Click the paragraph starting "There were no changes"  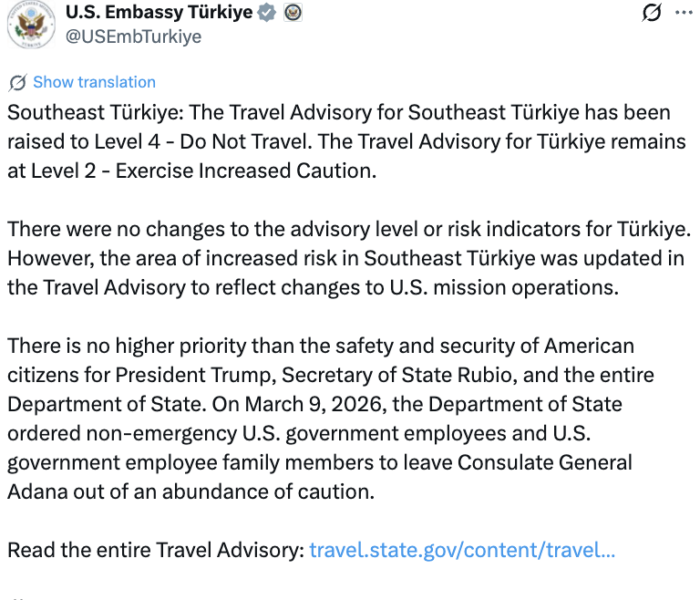[346, 258]
